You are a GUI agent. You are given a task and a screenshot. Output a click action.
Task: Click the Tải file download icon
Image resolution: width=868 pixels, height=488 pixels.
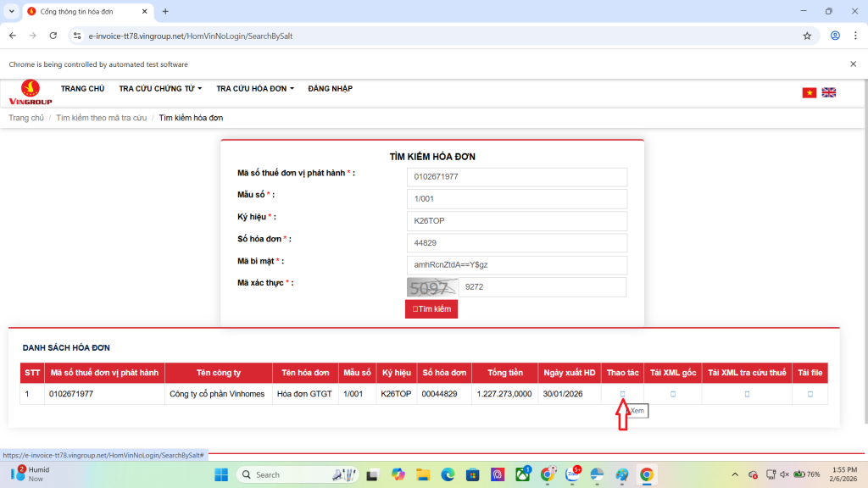click(810, 394)
